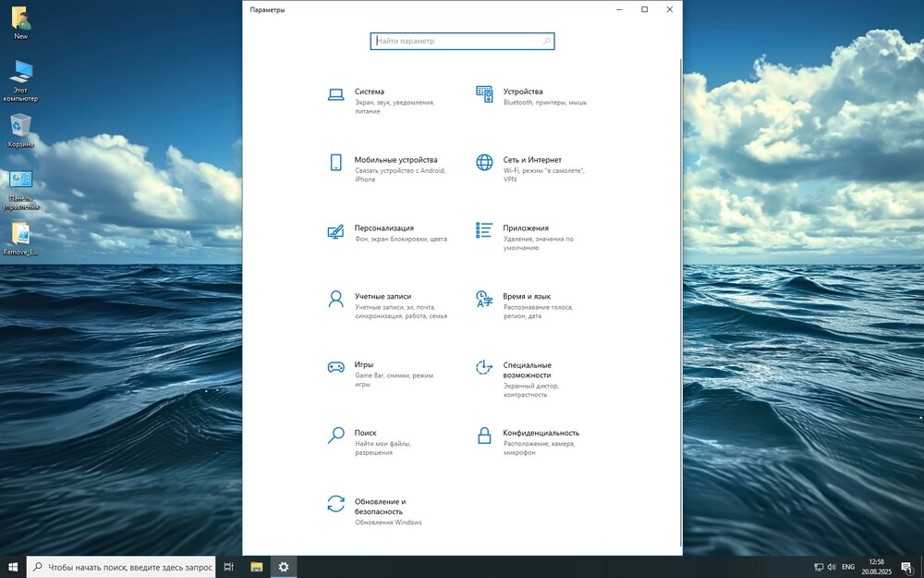The height and width of the screenshot is (578, 924).
Task: Click the Игры gamepad icon
Action: (x=335, y=367)
